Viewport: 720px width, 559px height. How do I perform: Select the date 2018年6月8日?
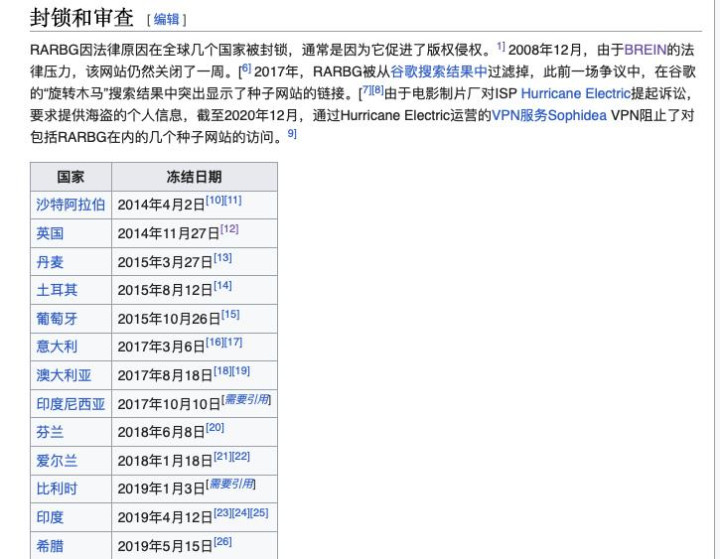pos(161,432)
